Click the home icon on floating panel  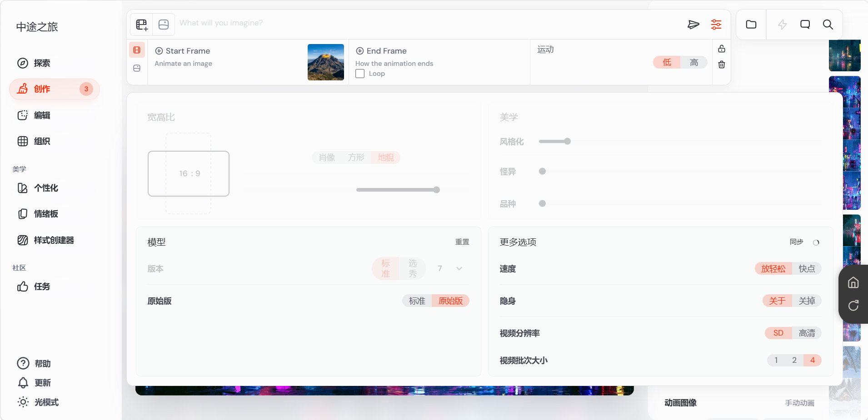coord(853,282)
